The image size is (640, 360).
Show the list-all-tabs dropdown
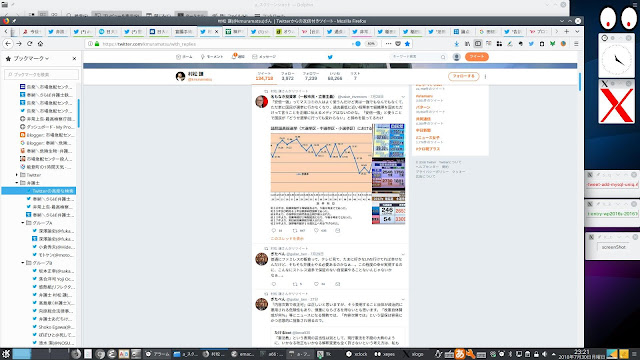[577, 31]
